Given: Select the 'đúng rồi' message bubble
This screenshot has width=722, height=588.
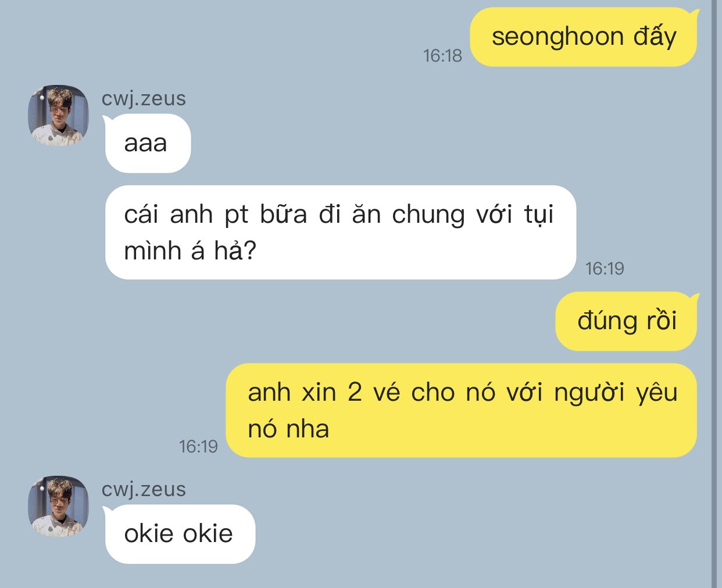Looking at the screenshot, I should coord(626,321).
